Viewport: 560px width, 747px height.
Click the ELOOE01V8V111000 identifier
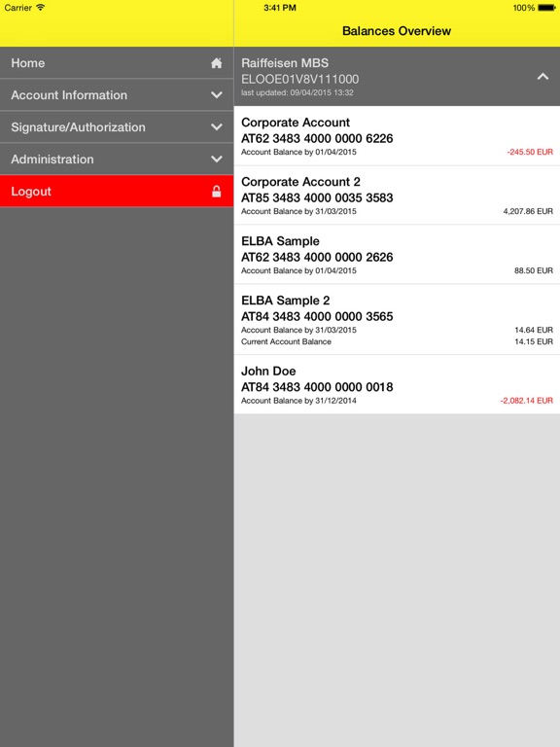click(300, 79)
